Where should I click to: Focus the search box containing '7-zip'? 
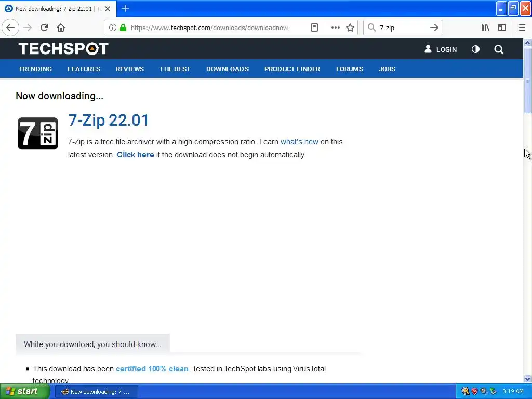click(x=402, y=28)
